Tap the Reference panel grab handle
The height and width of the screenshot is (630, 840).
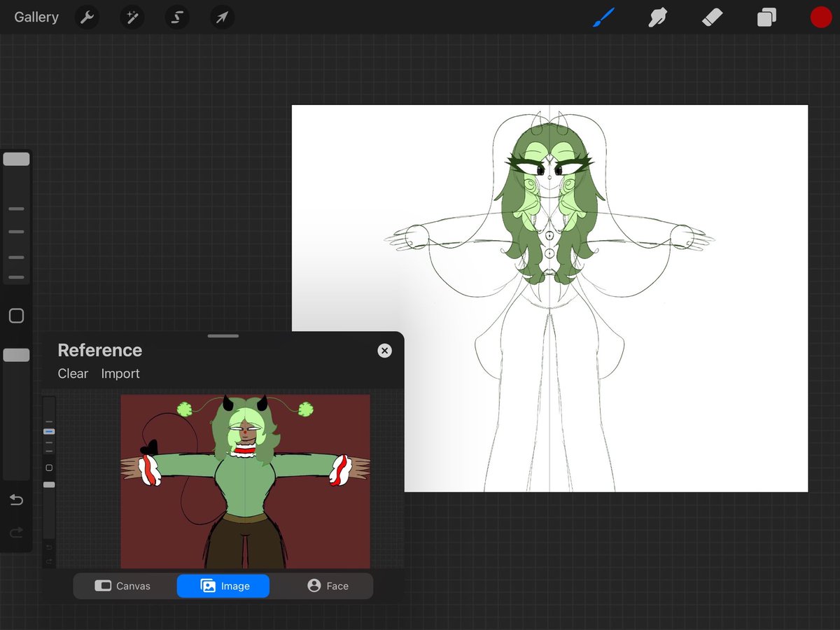coord(223,336)
